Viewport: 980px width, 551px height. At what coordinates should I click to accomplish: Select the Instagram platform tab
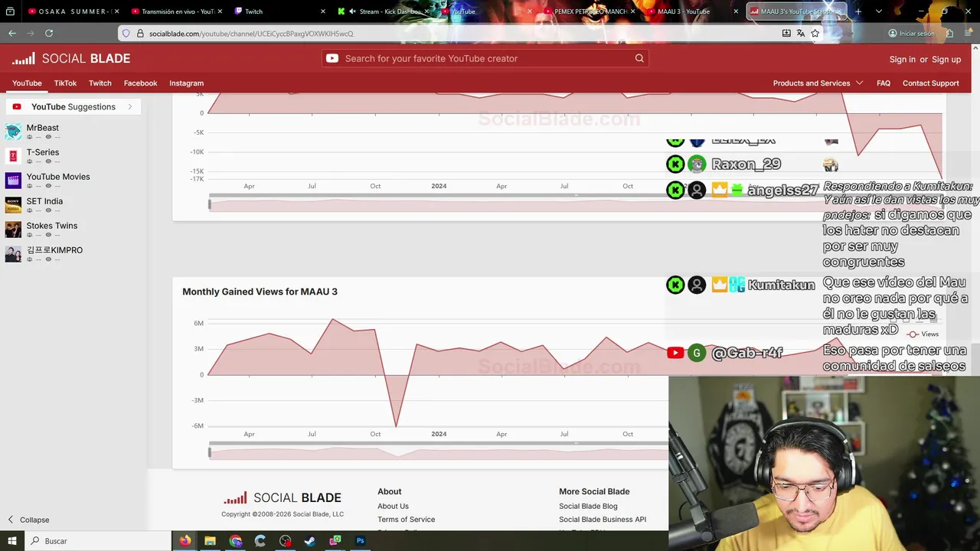point(186,83)
